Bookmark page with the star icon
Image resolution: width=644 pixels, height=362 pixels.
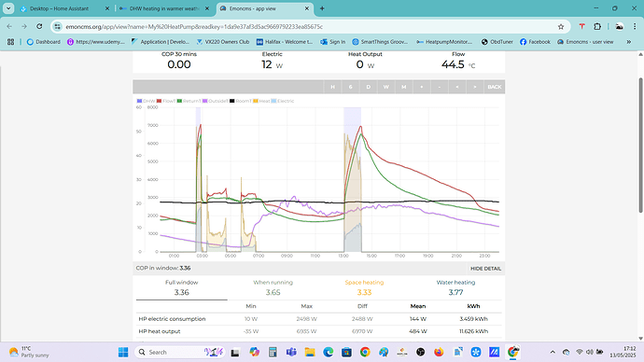(561, 27)
